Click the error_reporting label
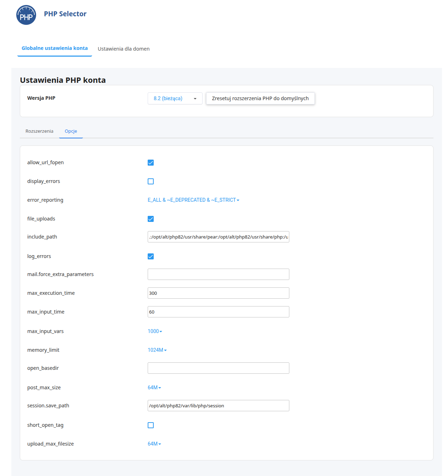This screenshot has height=476, width=448. (x=45, y=200)
